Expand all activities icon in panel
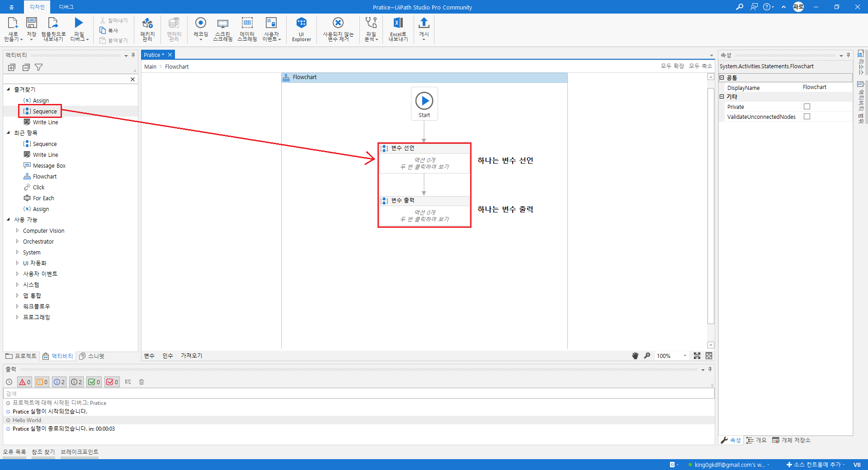 point(12,67)
